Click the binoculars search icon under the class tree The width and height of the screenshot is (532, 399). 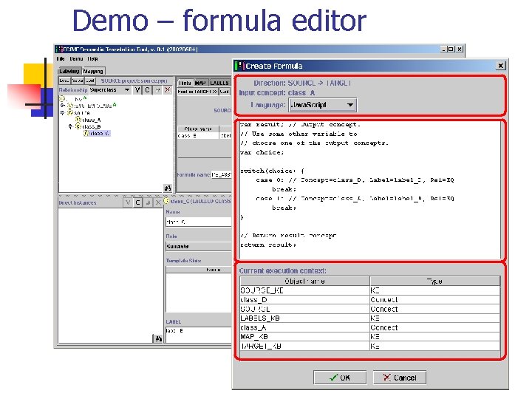click(x=167, y=188)
